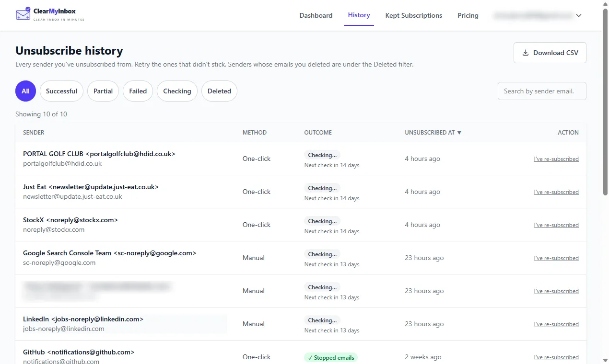The width and height of the screenshot is (609, 364).
Task: Click the scrollbar down arrow
Action: tap(605, 360)
